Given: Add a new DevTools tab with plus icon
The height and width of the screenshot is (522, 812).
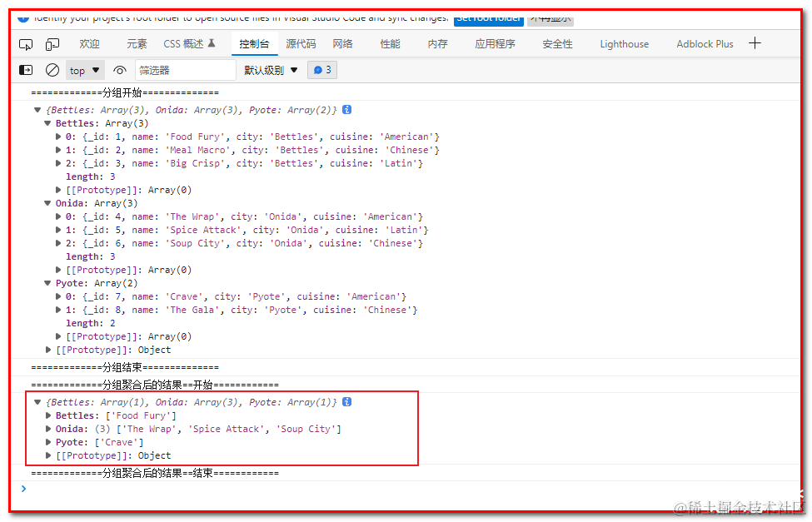Looking at the screenshot, I should [x=755, y=43].
